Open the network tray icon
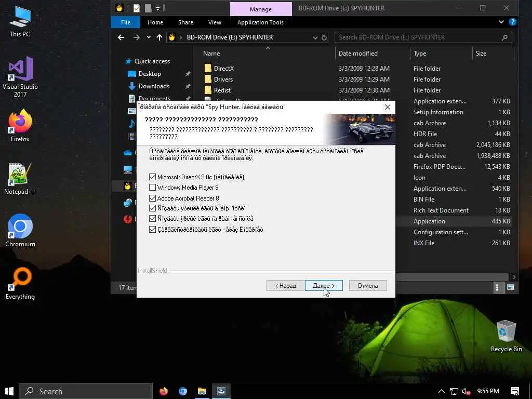 click(454, 391)
